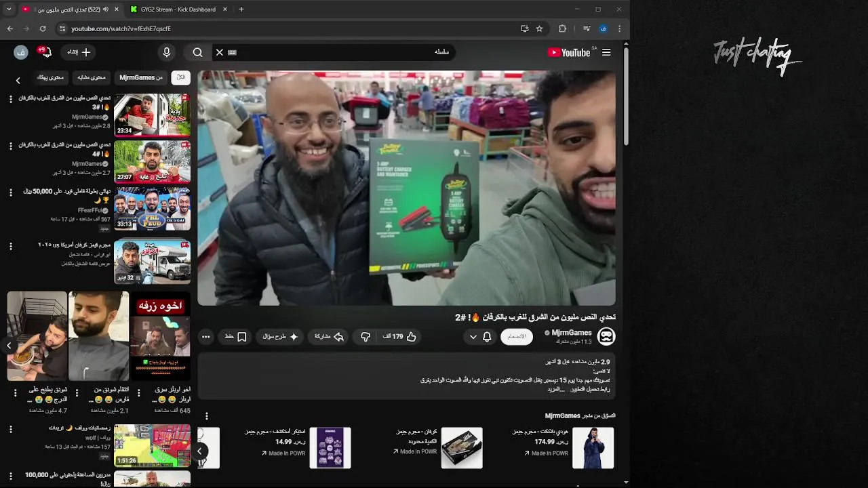Open the Create (+) button
Image resolution: width=868 pixels, height=488 pixels.
click(79, 52)
